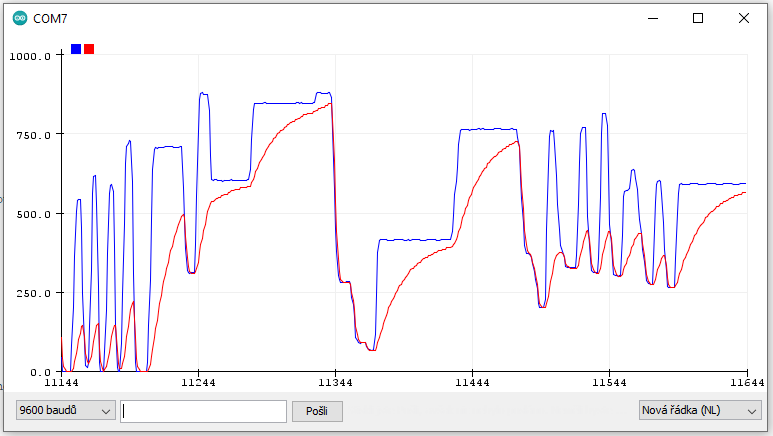Maximize the serial plotter window
The image size is (773, 436).
pos(698,18)
